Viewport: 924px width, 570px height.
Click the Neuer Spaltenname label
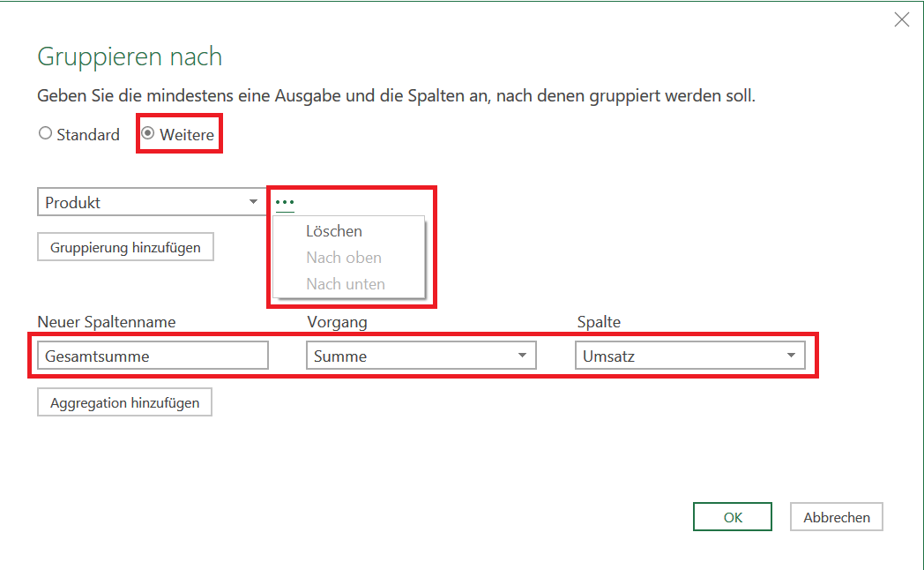click(107, 322)
